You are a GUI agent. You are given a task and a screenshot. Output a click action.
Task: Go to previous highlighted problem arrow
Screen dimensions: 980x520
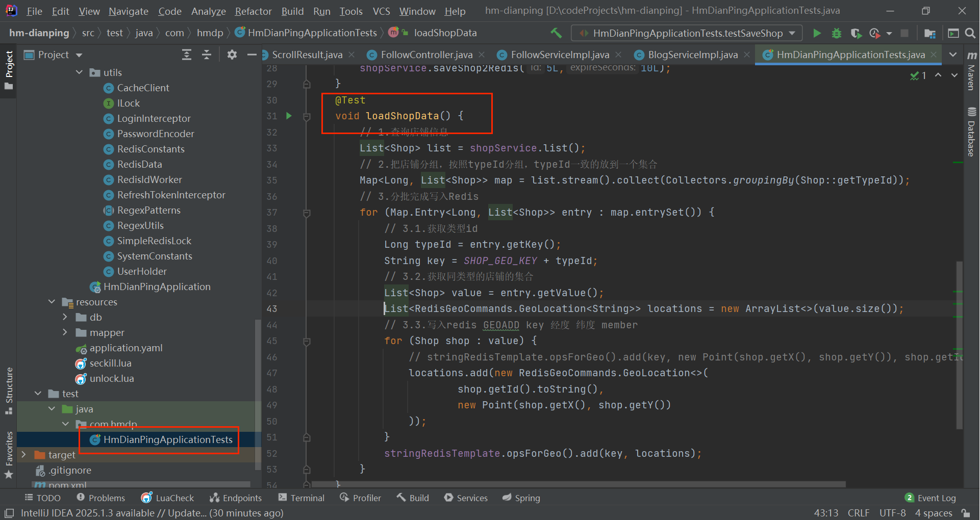coord(938,75)
